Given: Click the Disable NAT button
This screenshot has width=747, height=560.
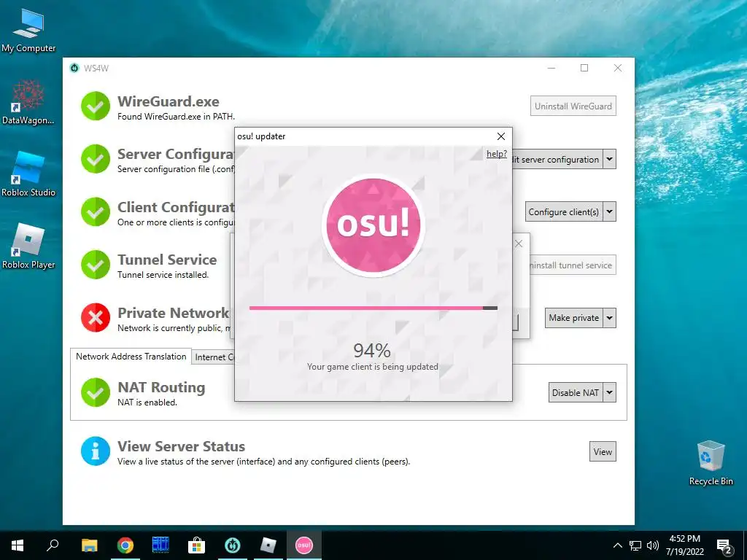Looking at the screenshot, I should [576, 392].
